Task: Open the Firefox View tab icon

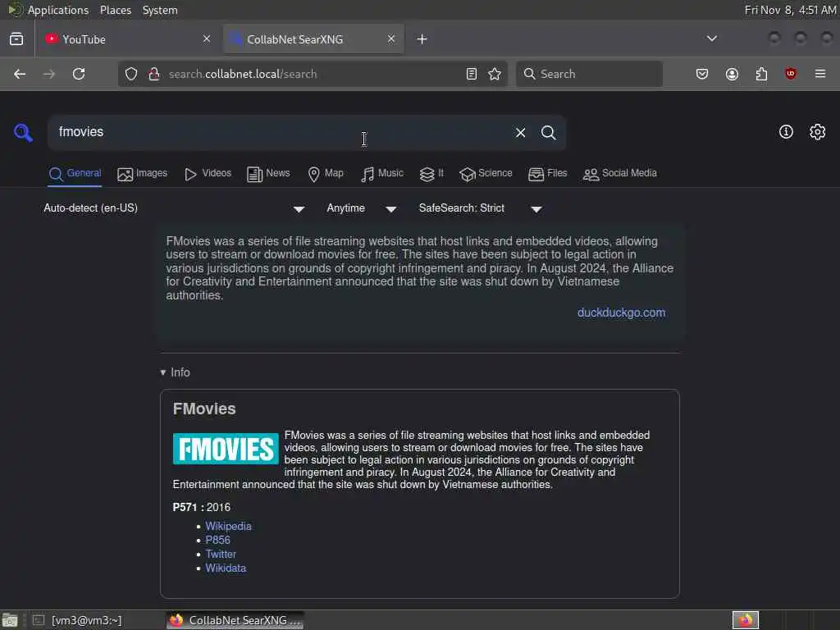Action: point(16,39)
